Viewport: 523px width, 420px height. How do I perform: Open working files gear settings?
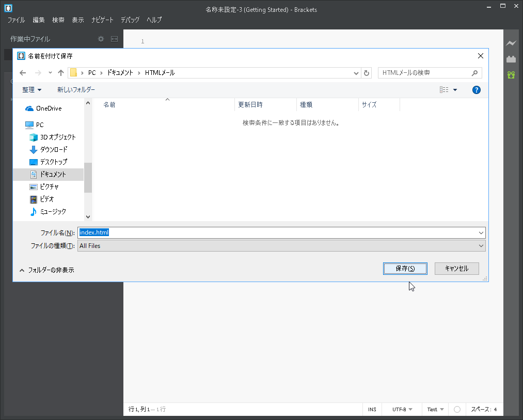(101, 39)
